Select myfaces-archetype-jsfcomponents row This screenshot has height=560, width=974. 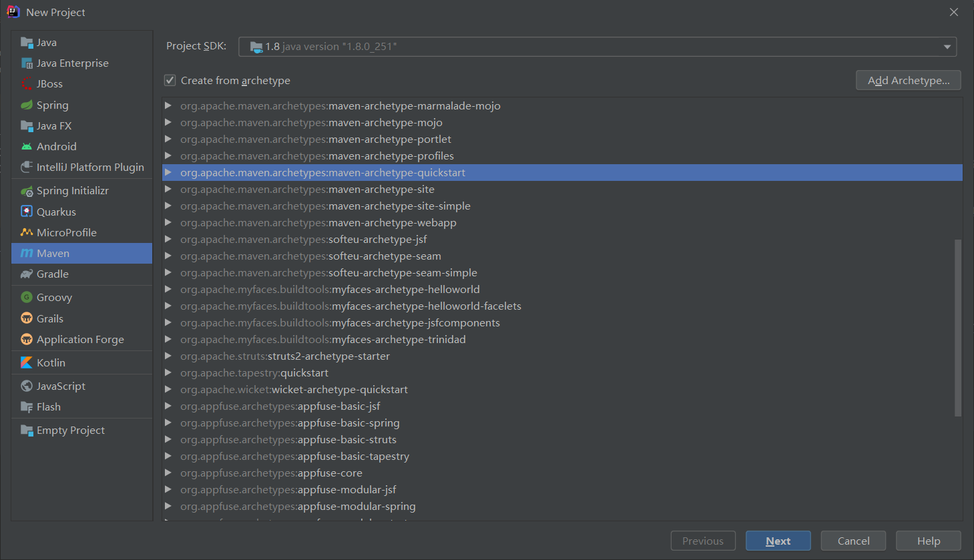(x=562, y=322)
